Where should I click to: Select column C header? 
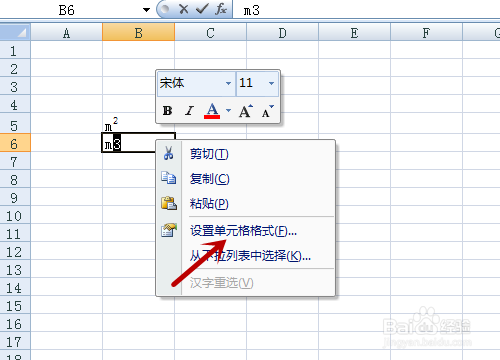click(x=210, y=33)
